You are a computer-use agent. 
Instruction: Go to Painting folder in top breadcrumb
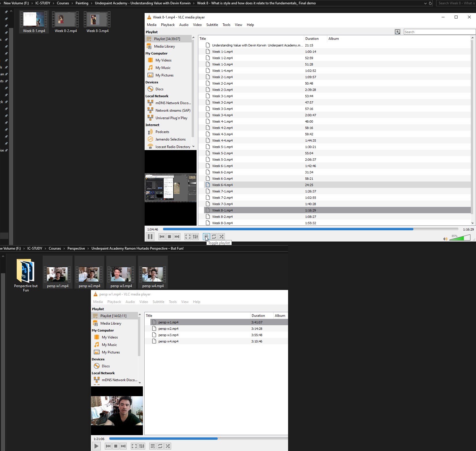pyautogui.click(x=82, y=3)
